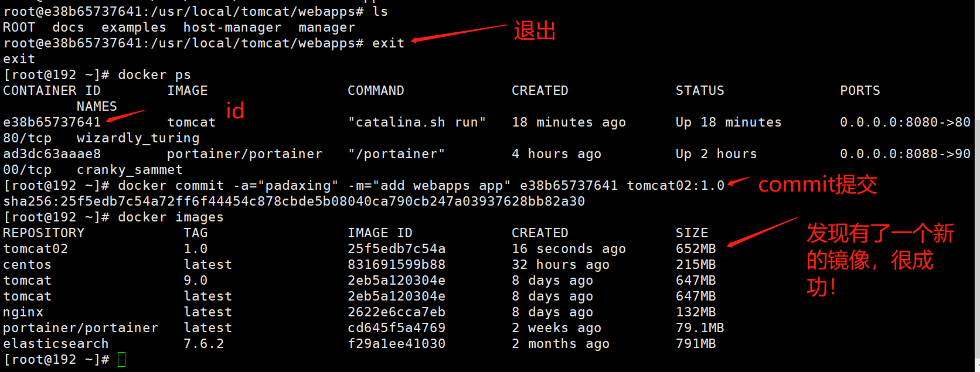Click the red arrow pointing at exit command
Image resolution: width=980 pixels, height=372 pixels.
point(458,33)
